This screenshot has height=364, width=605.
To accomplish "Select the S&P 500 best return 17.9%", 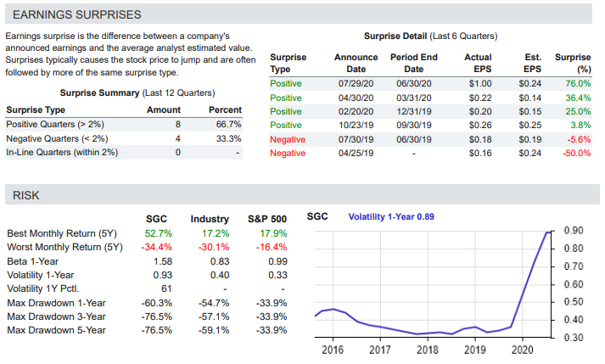I will (273, 233).
